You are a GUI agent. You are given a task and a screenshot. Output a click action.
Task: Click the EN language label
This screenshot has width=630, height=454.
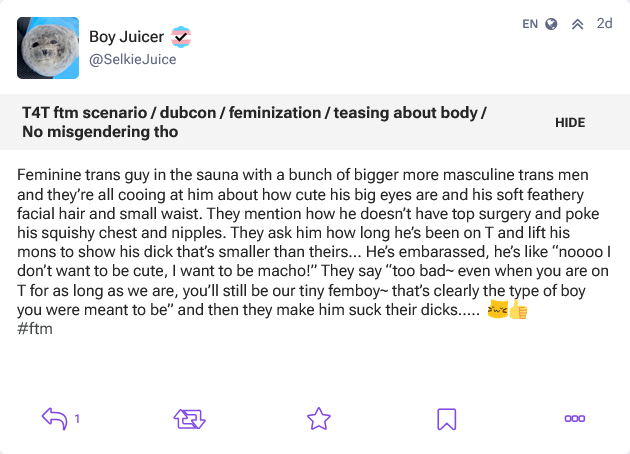530,23
